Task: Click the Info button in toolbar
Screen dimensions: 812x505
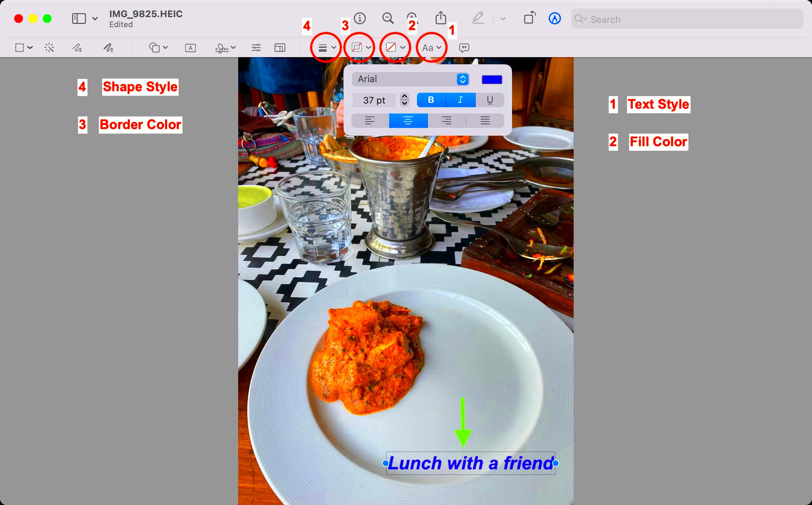Action: (360, 19)
